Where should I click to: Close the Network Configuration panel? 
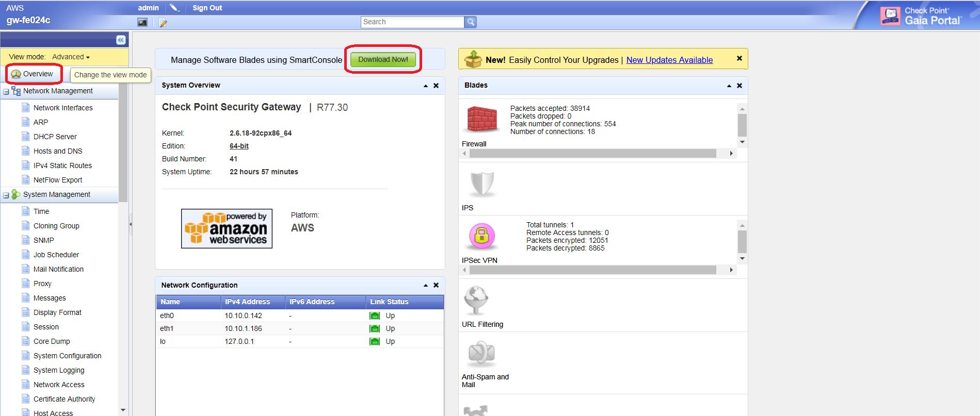pos(436,285)
